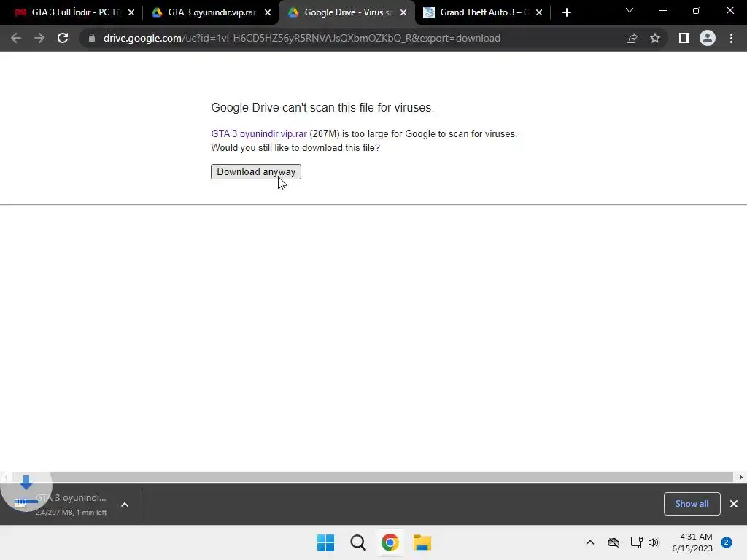
Task: Open clock showing 4:31 AM
Action: tap(692, 542)
